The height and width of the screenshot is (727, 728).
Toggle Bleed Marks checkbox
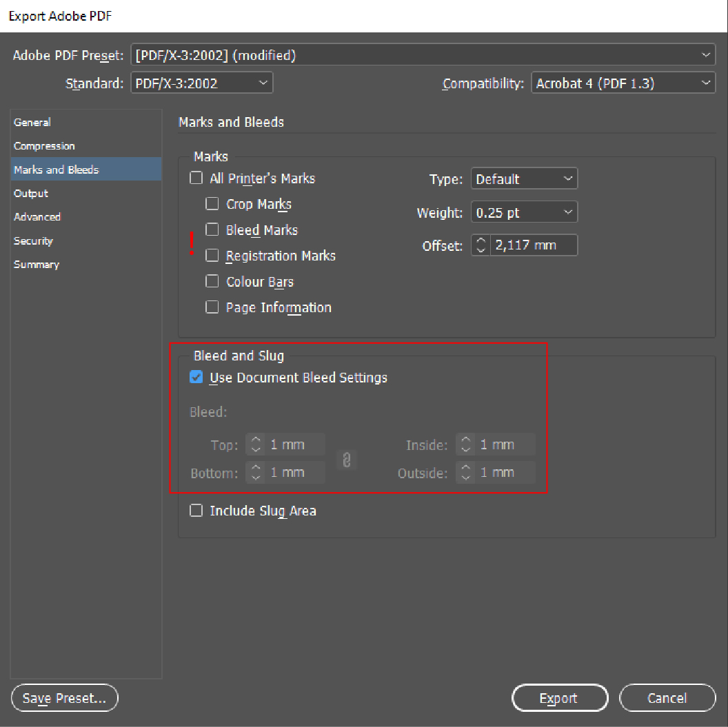(x=212, y=230)
